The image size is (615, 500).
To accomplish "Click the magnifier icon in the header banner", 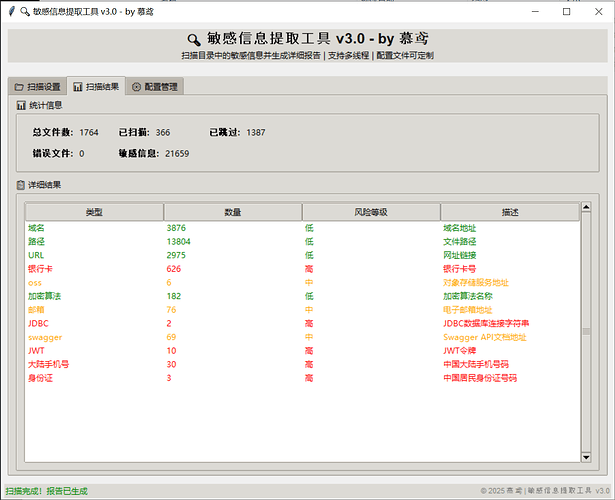I will 194,40.
